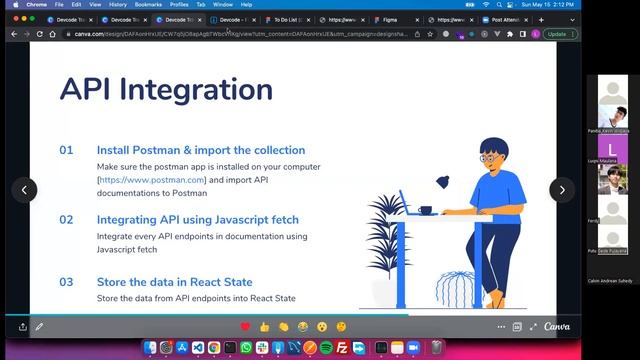Open the Bookmarks menu
Viewport: 640px width, 360px height.
(x=148, y=4)
